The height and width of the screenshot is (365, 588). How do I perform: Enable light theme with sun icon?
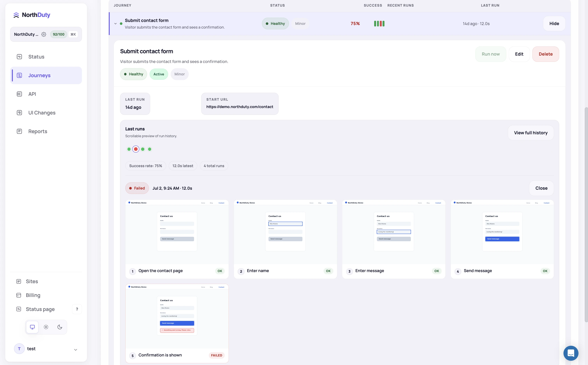pos(46,327)
